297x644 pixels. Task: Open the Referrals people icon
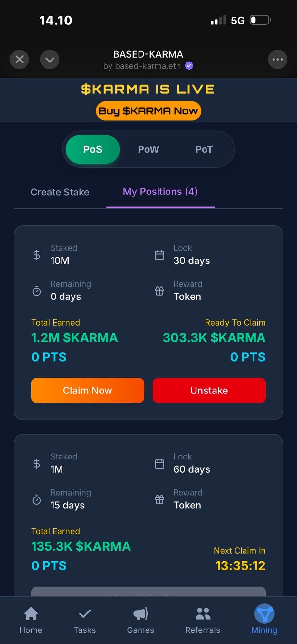coord(203,614)
